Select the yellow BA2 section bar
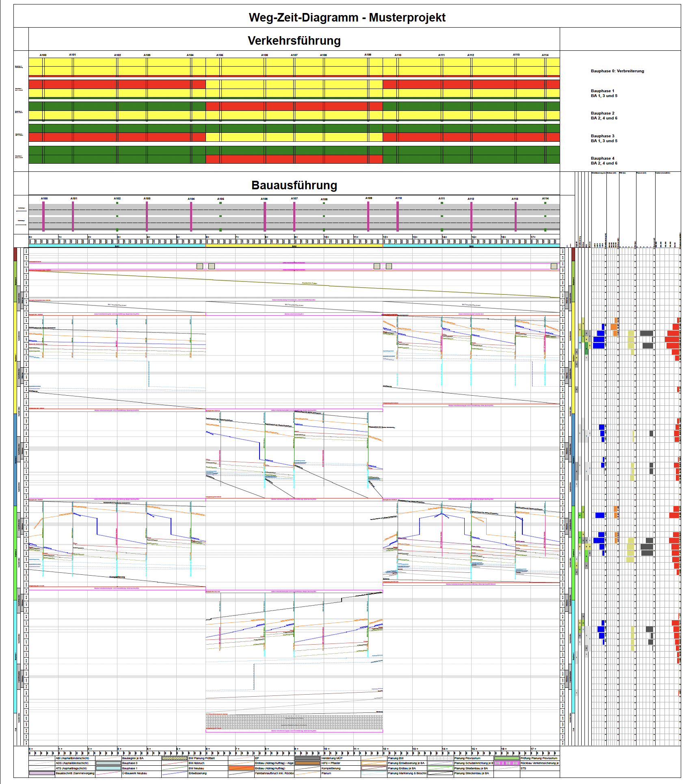 click(x=294, y=246)
